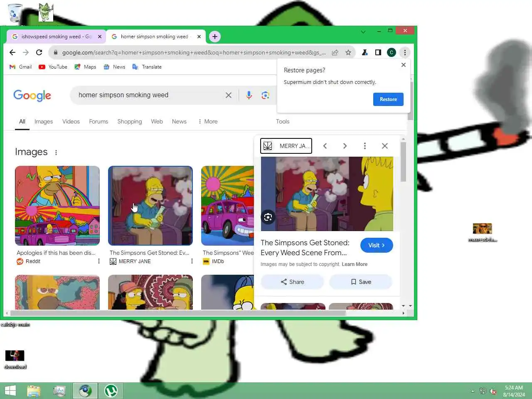Viewport: 532px width, 399px height.
Task: Select the Images search filter
Action: (44, 121)
